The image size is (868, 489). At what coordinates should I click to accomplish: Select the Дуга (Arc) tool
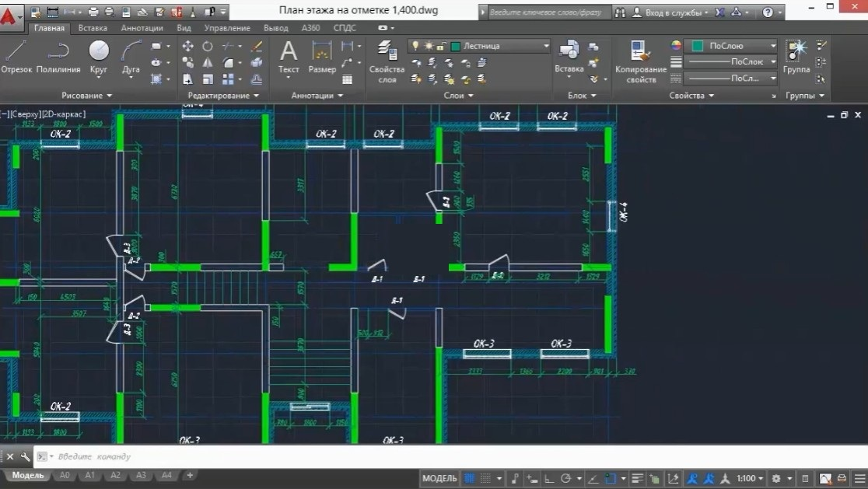(x=131, y=57)
